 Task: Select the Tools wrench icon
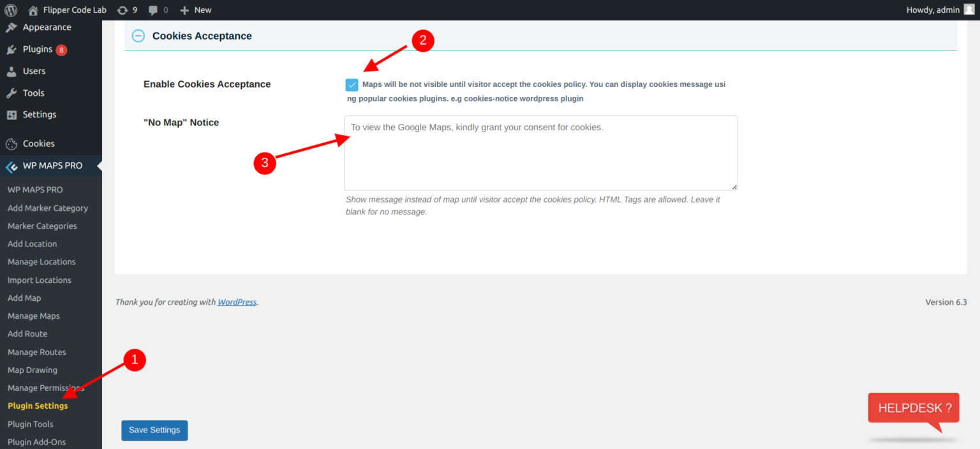pyautogui.click(x=11, y=93)
